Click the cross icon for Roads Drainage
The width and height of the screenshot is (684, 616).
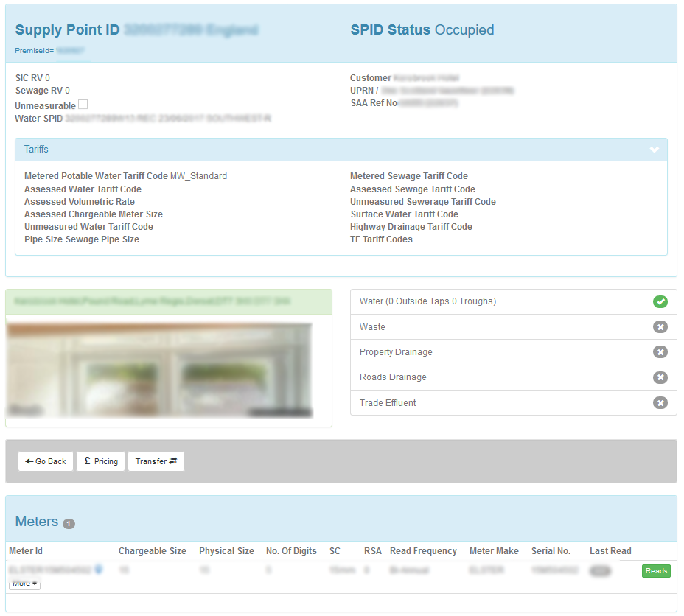(660, 377)
